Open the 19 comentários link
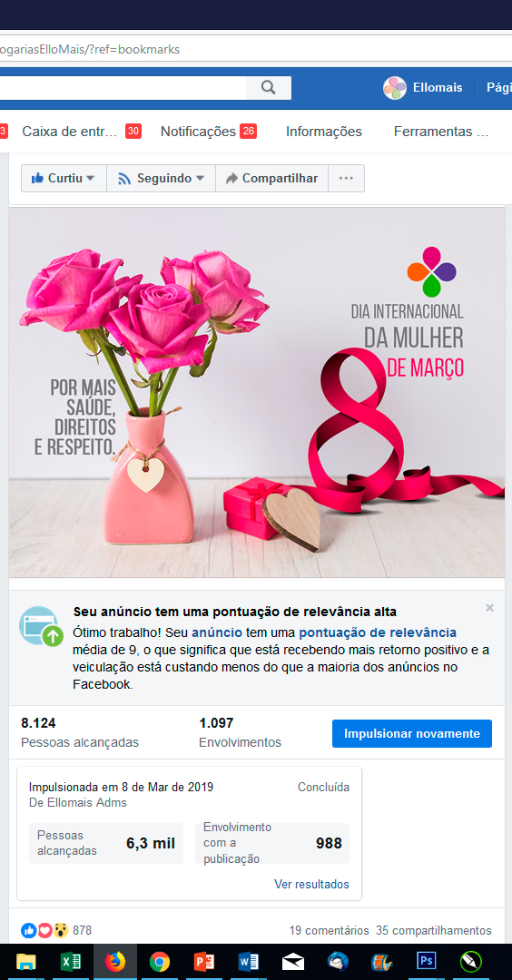The width and height of the screenshot is (512, 980). point(329,931)
